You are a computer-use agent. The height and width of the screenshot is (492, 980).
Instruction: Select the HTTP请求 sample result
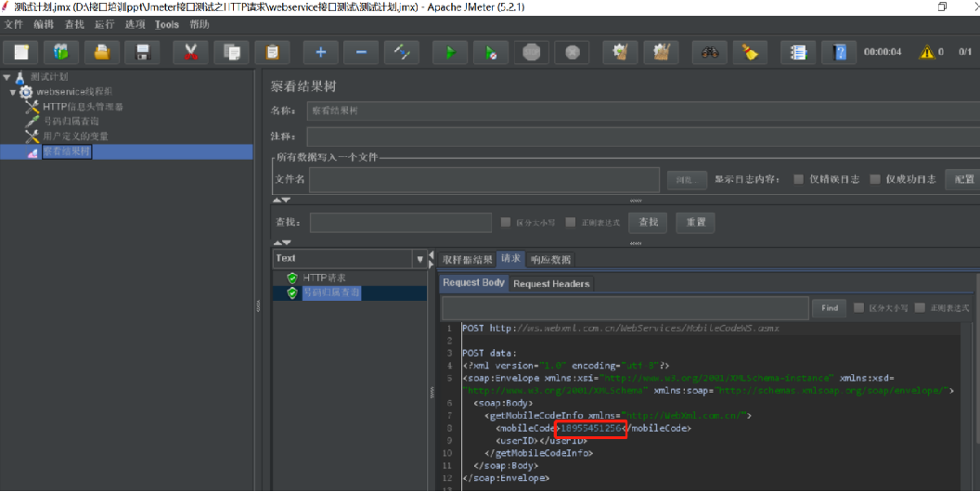[325, 278]
